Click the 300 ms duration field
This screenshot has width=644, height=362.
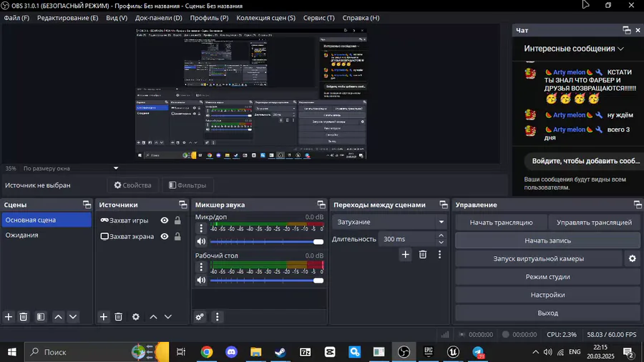(406, 239)
